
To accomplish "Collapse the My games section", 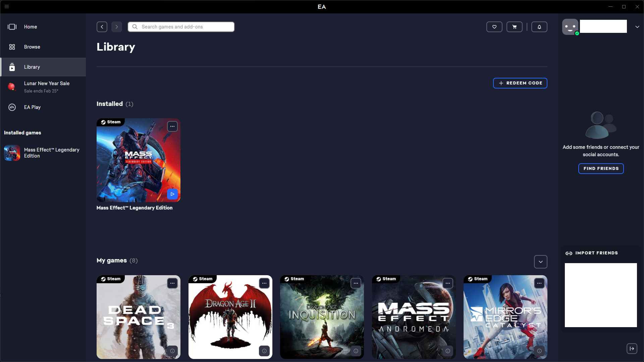I will pos(540,262).
